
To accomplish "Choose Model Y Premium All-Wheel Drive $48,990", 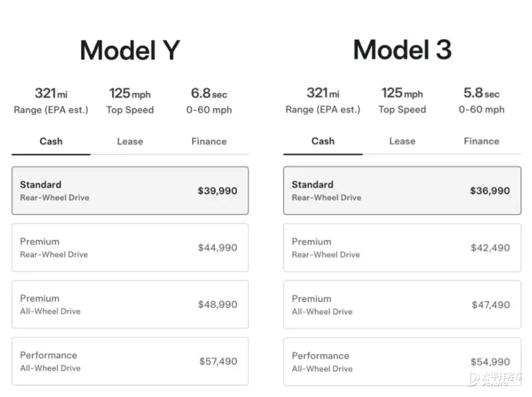I will (x=130, y=305).
